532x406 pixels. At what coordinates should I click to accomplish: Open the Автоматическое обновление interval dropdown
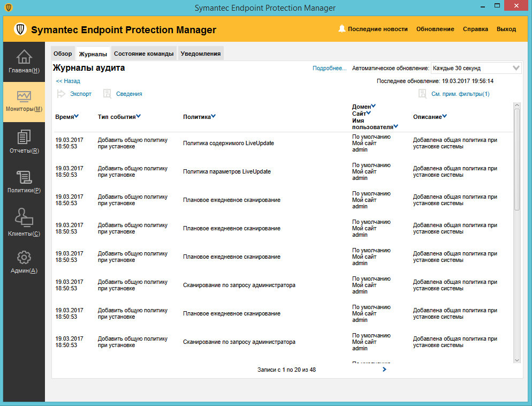coord(476,68)
